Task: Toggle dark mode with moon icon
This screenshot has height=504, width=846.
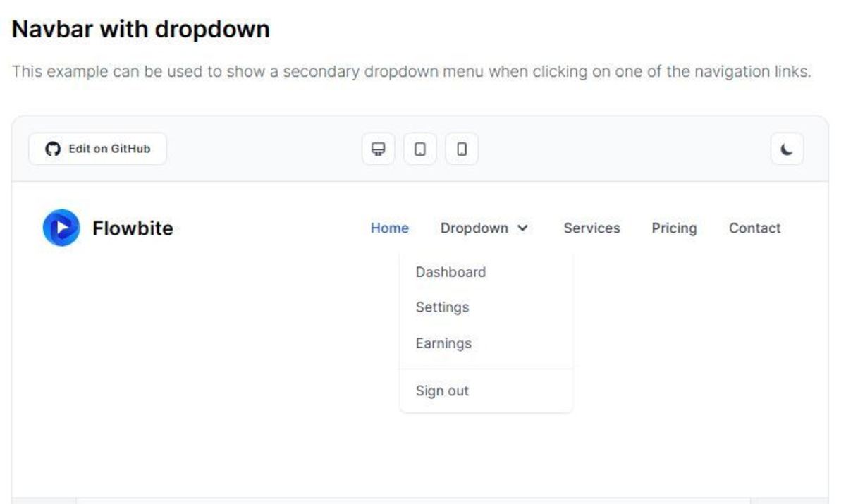Action: tap(787, 149)
